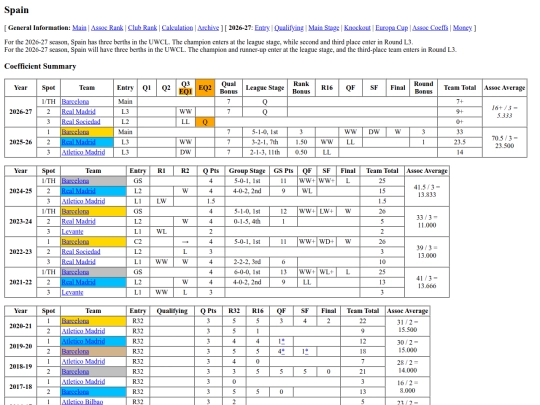Open Real Madrid link in 2026-27 row
This screenshot has width=540, height=405.
(79, 112)
